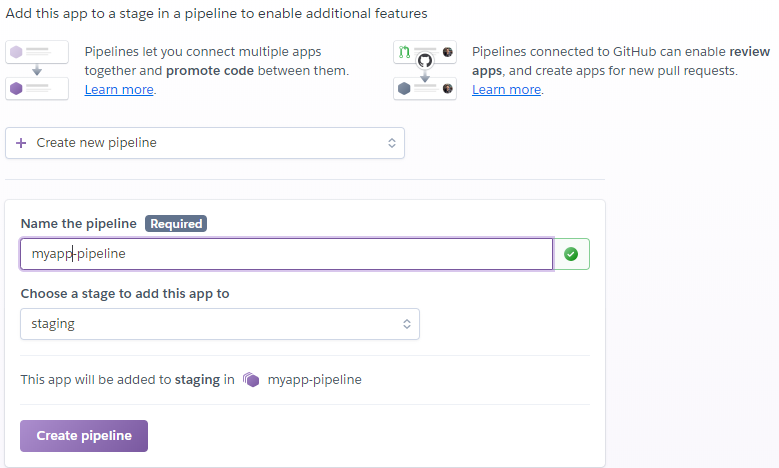Click the pipeline promote illustration icon
Image resolution: width=779 pixels, height=468 pixels.
tap(37, 70)
